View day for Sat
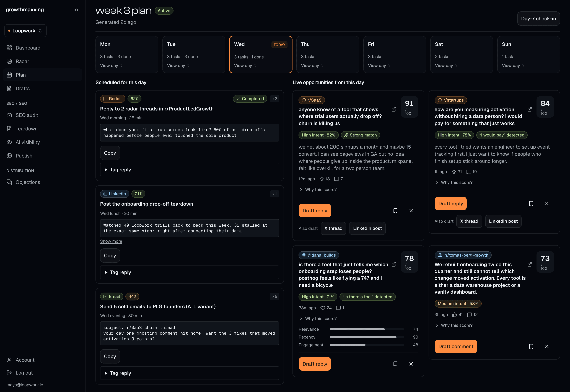 [446, 66]
